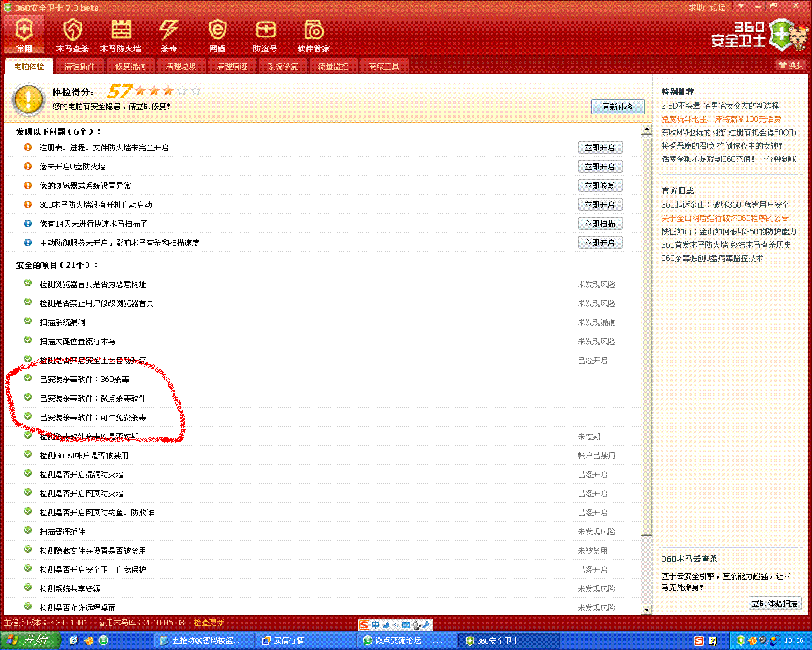Click the Windows 开始 start button
812x650 pixels.
[x=30, y=640]
